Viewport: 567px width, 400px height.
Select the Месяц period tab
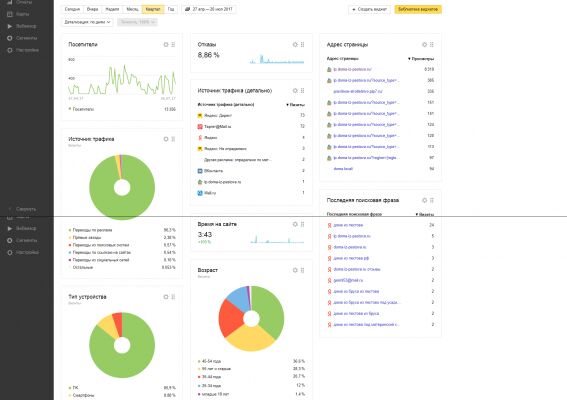click(x=132, y=9)
